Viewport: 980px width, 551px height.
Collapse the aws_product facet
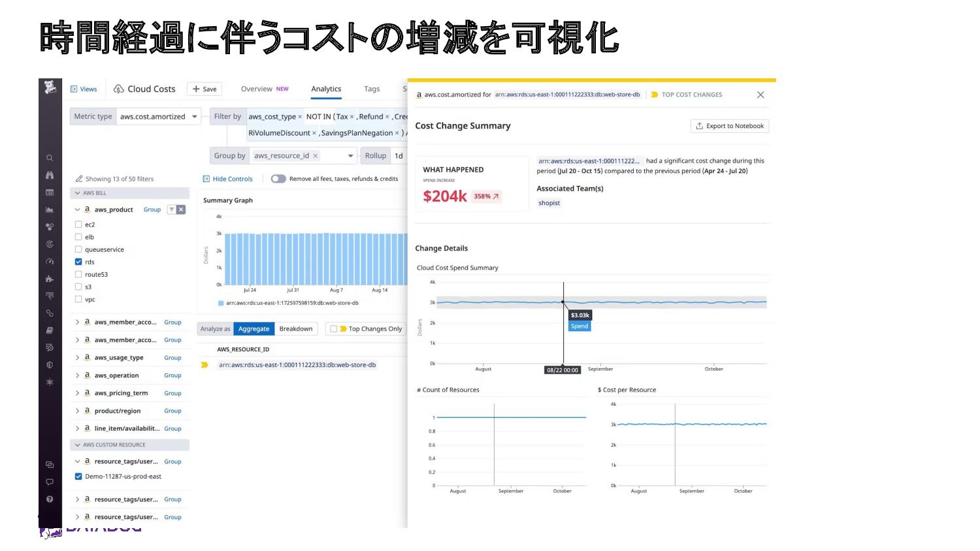click(77, 210)
